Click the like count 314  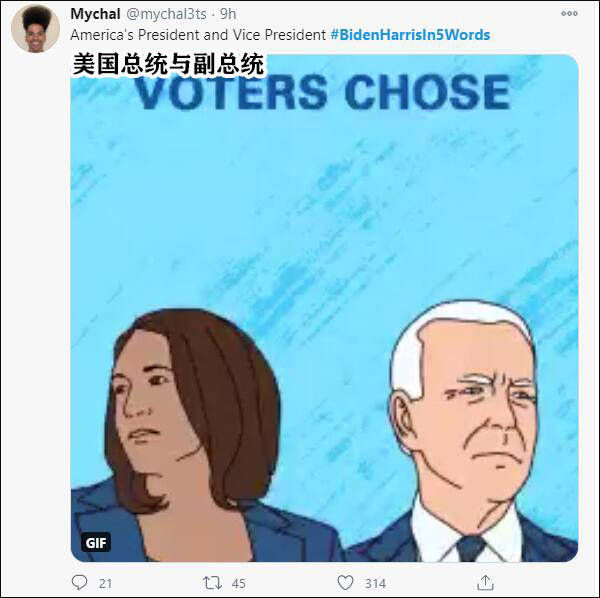pos(375,583)
